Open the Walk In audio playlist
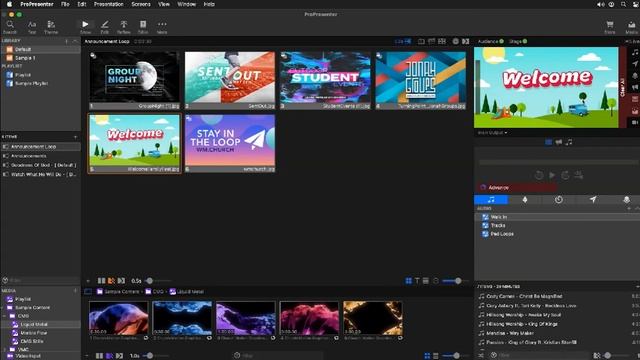The width and height of the screenshot is (640, 360). pos(557,217)
